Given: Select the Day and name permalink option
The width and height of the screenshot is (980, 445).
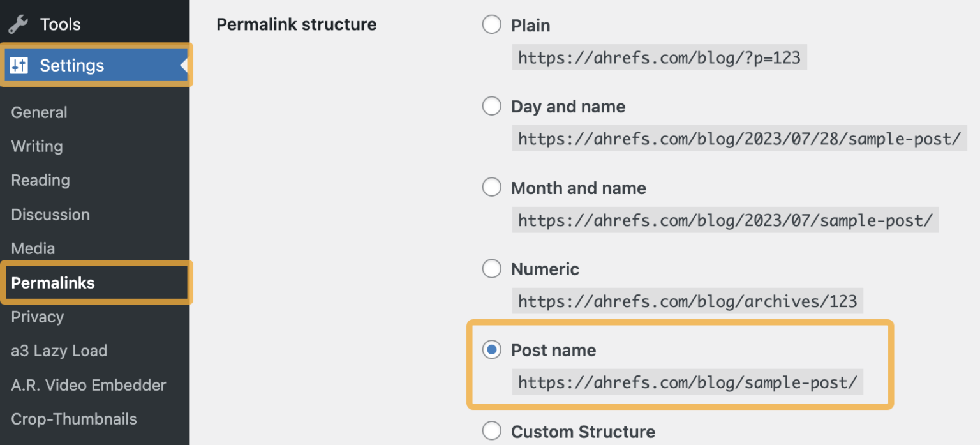Looking at the screenshot, I should click(x=491, y=106).
